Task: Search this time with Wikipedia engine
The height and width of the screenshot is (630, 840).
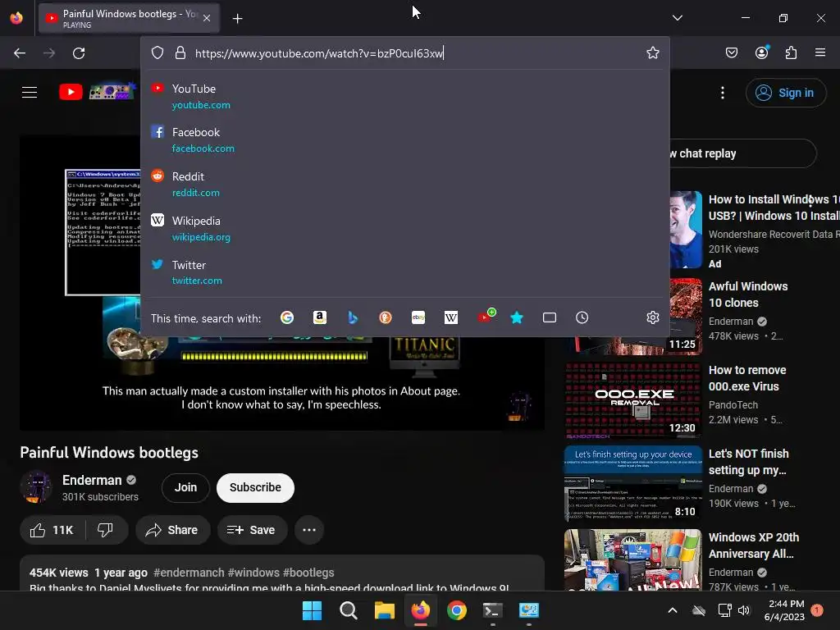Action: coord(451,317)
